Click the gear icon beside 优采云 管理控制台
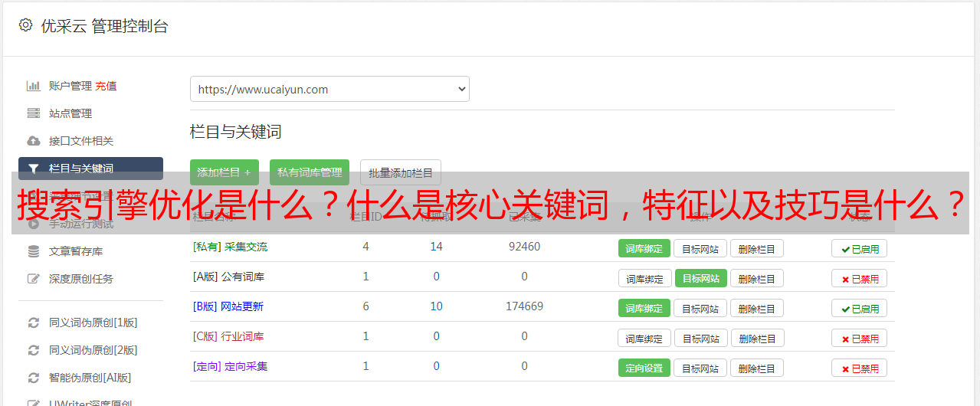 click(25, 25)
